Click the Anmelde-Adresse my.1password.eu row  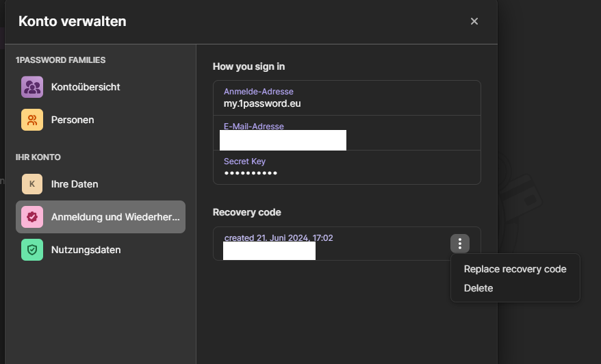click(346, 98)
